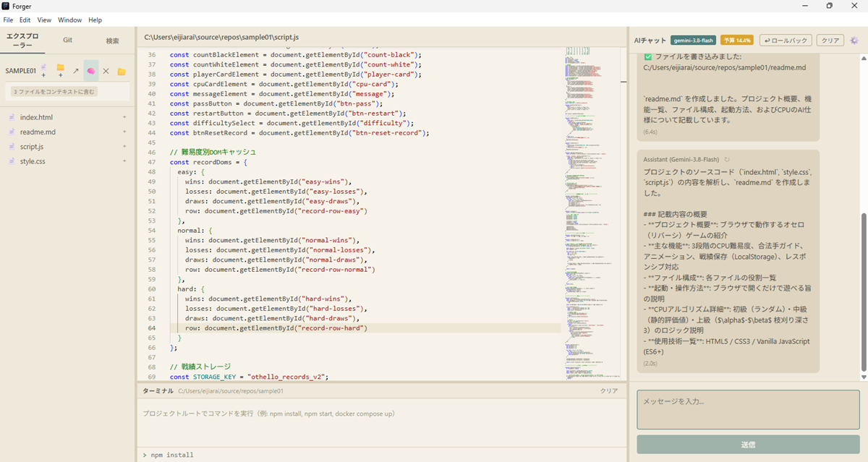868x462 pixels.
Task: Click the STORAGE_KEY constant on line 69
Action: point(215,377)
